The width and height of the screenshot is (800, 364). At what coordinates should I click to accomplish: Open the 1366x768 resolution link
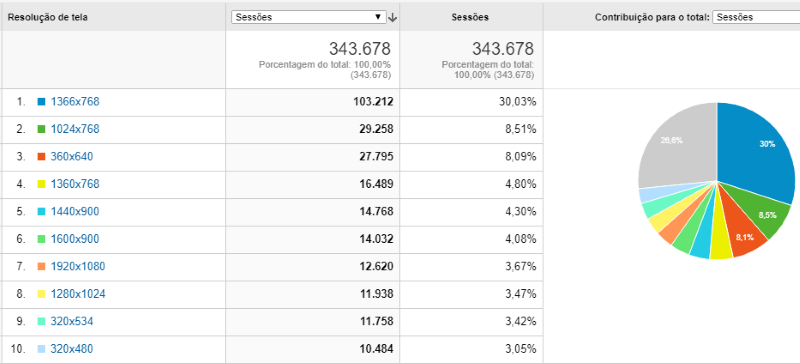point(75,102)
